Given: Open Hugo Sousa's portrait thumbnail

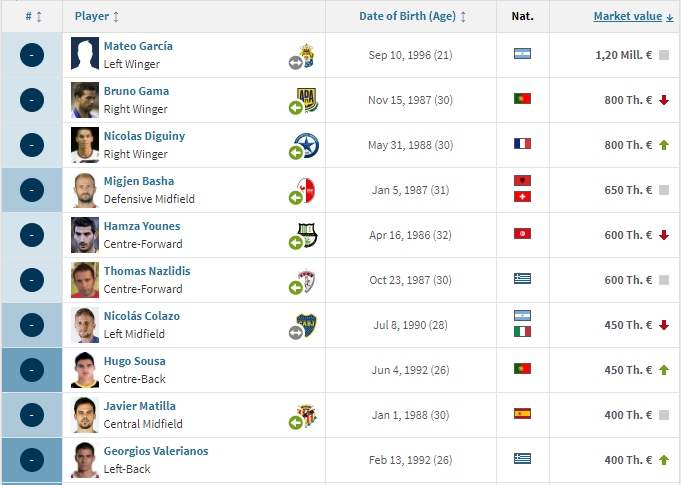Looking at the screenshot, I should point(85,370).
